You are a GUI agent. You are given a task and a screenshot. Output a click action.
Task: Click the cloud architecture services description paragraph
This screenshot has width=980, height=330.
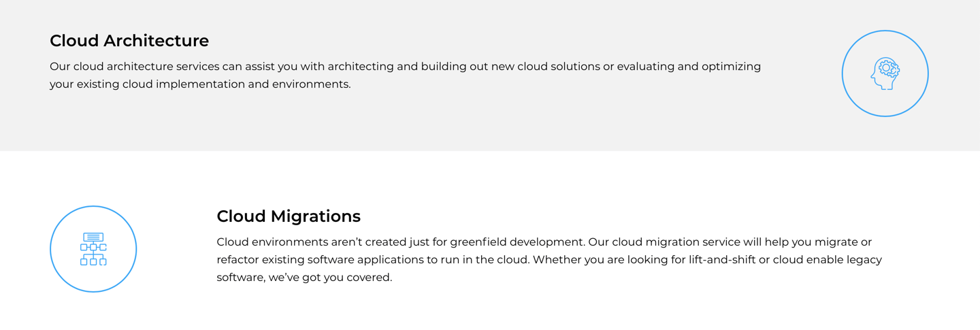tap(405, 76)
